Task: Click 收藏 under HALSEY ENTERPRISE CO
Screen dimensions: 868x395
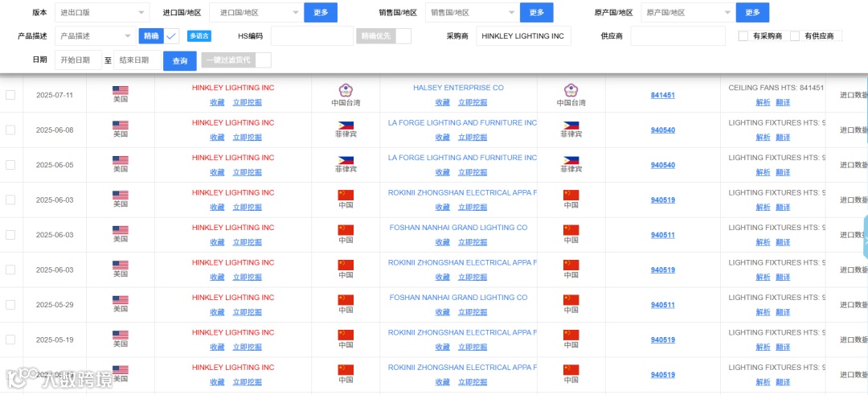Action: click(442, 102)
